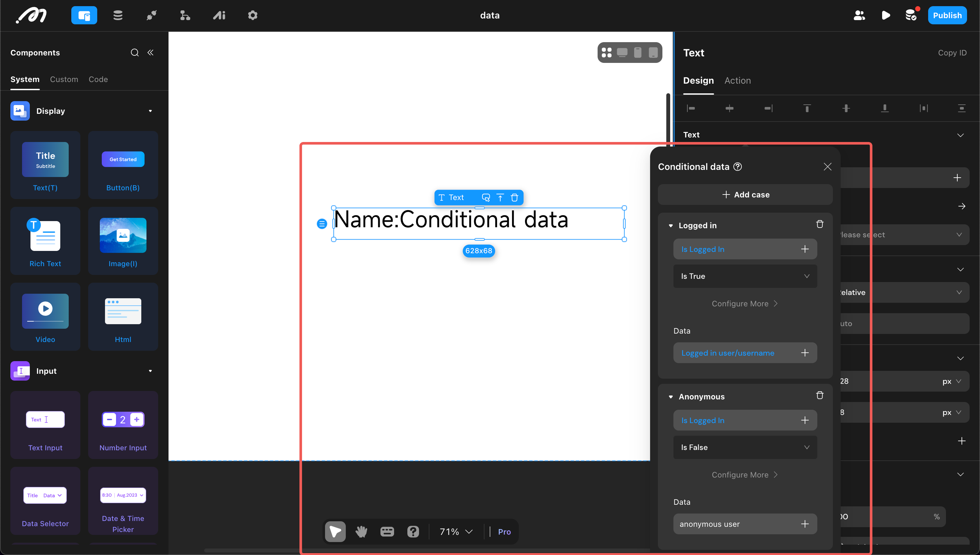Image resolution: width=980 pixels, height=555 pixels.
Task: Click the Add case button
Action: point(745,195)
